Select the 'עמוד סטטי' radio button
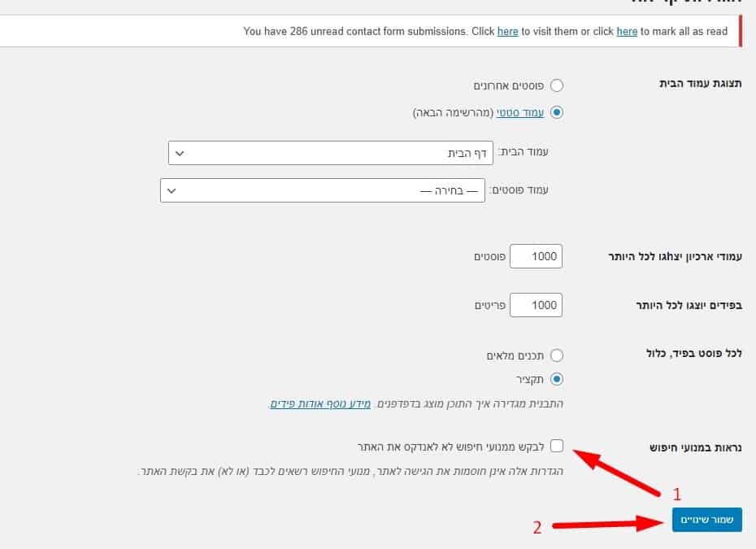The width and height of the screenshot is (756, 549). pos(556,112)
